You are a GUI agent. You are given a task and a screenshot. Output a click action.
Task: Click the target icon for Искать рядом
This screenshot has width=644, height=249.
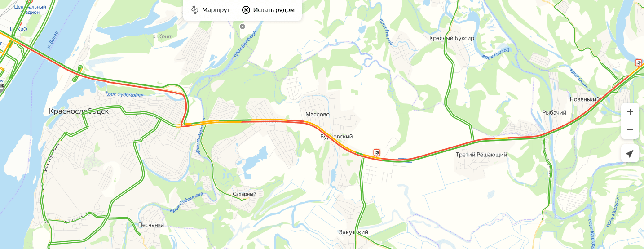(x=246, y=10)
